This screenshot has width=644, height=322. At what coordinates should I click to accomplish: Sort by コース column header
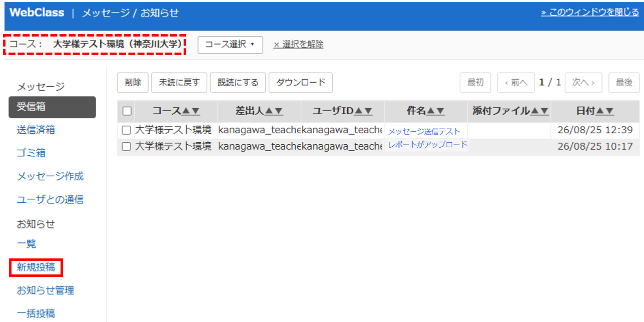[176, 111]
